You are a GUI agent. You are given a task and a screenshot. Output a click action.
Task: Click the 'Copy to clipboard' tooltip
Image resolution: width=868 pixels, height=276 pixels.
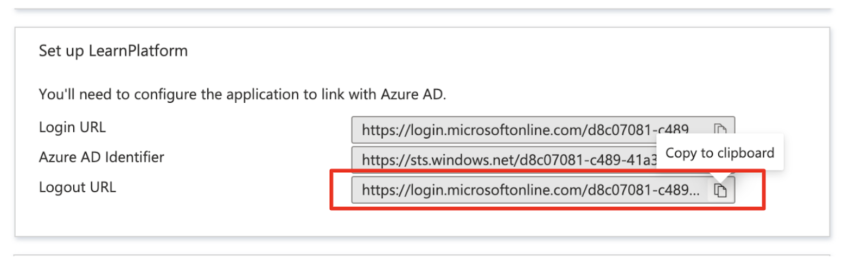720,153
